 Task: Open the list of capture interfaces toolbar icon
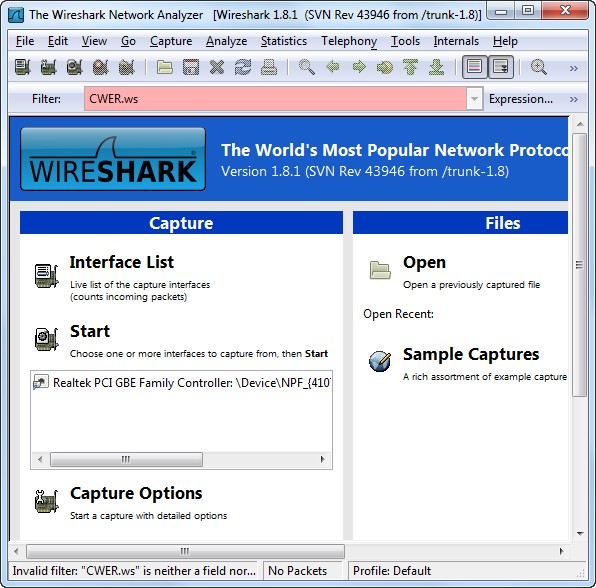[x=22, y=67]
